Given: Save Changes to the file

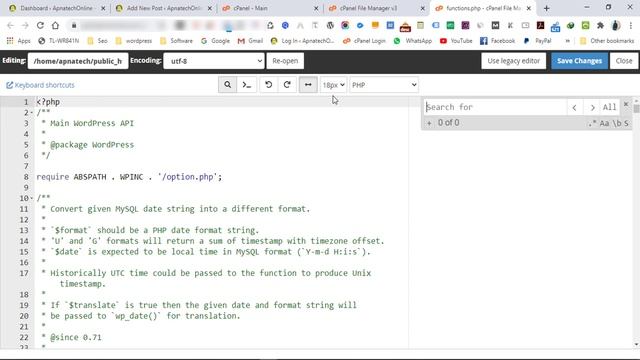Looking at the screenshot, I should (x=579, y=61).
